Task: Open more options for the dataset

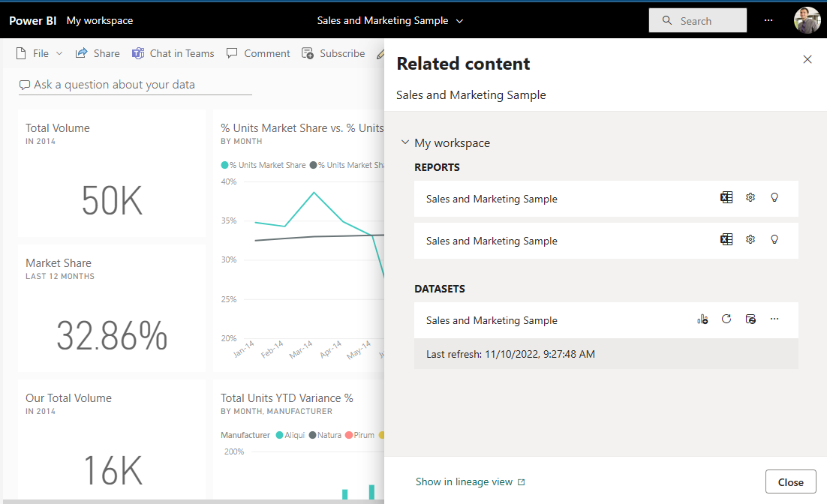Action: 774,319
